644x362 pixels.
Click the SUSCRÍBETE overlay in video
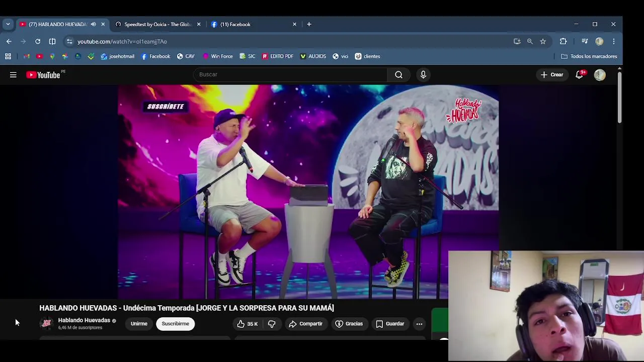pos(166,107)
